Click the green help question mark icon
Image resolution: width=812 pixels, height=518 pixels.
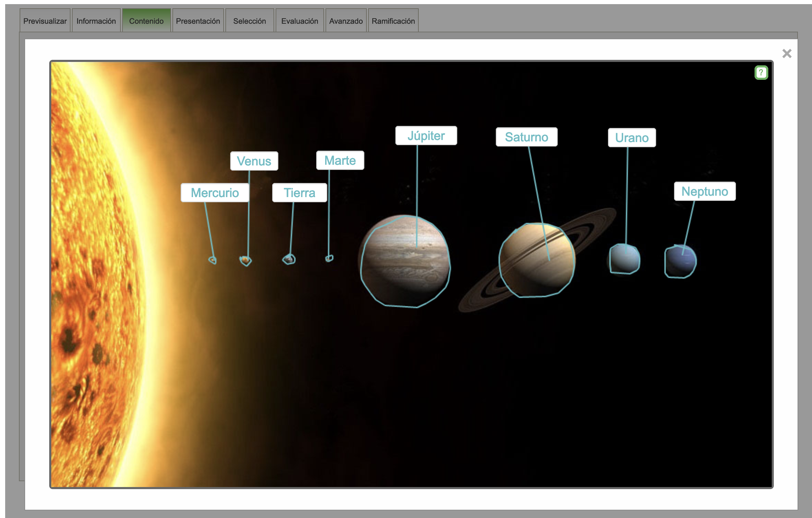point(761,73)
